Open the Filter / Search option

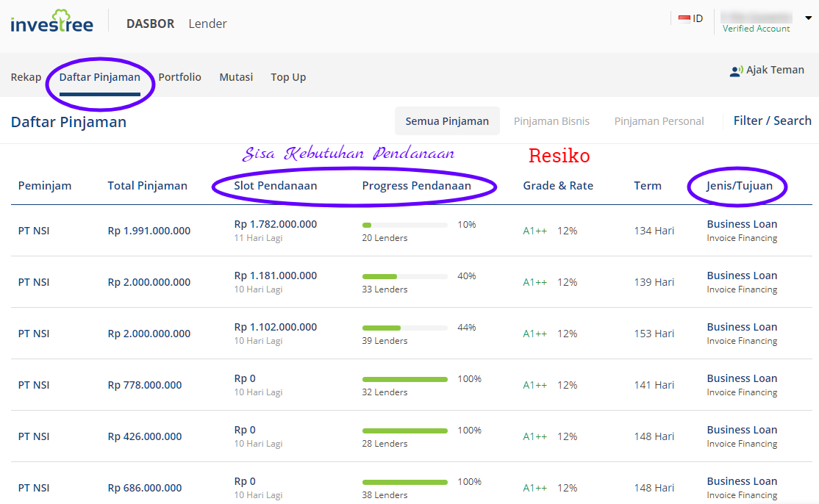click(x=772, y=120)
